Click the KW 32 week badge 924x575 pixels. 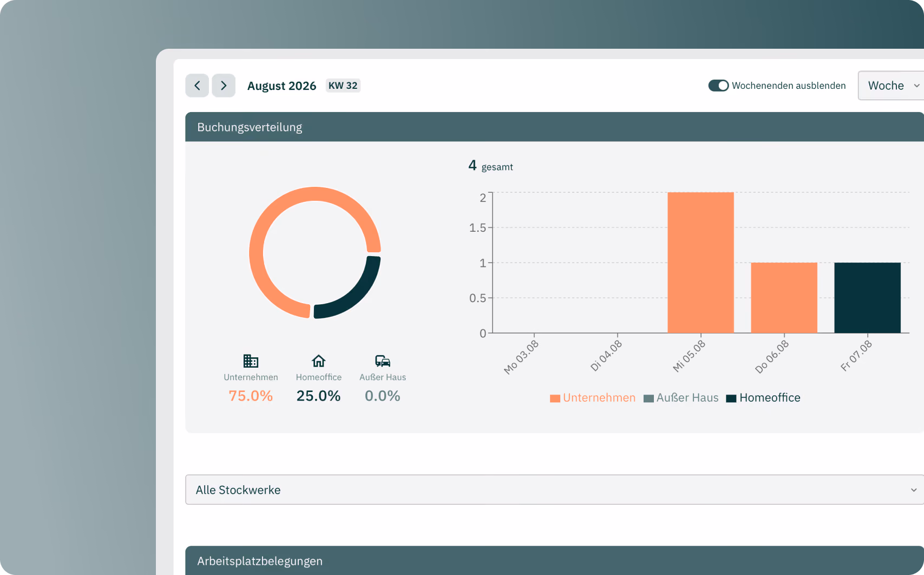click(x=343, y=86)
